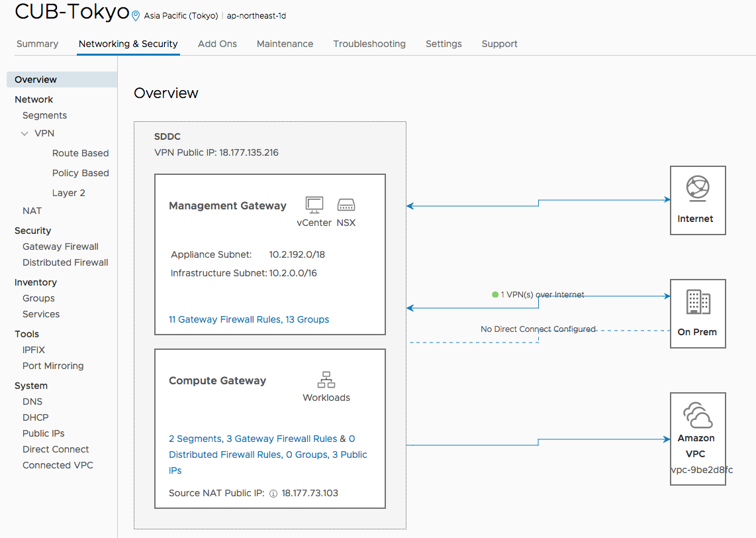
Task: Open IPFIX under Tools
Action: coord(33,350)
